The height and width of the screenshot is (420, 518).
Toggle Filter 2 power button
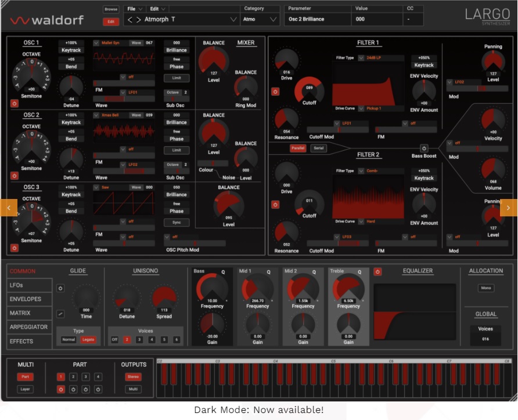click(x=275, y=205)
